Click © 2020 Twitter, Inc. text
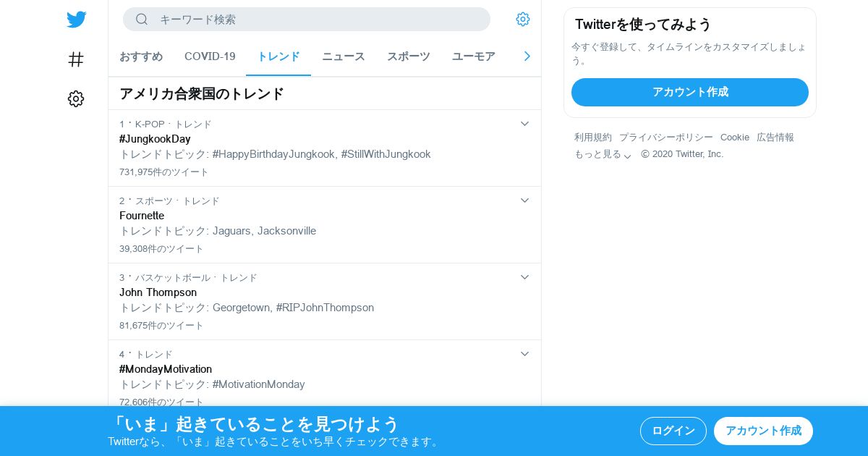This screenshot has width=868, height=456. point(682,154)
